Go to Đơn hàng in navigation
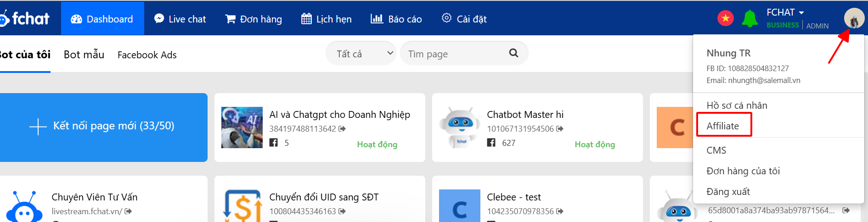This screenshot has width=868, height=222. (x=254, y=19)
